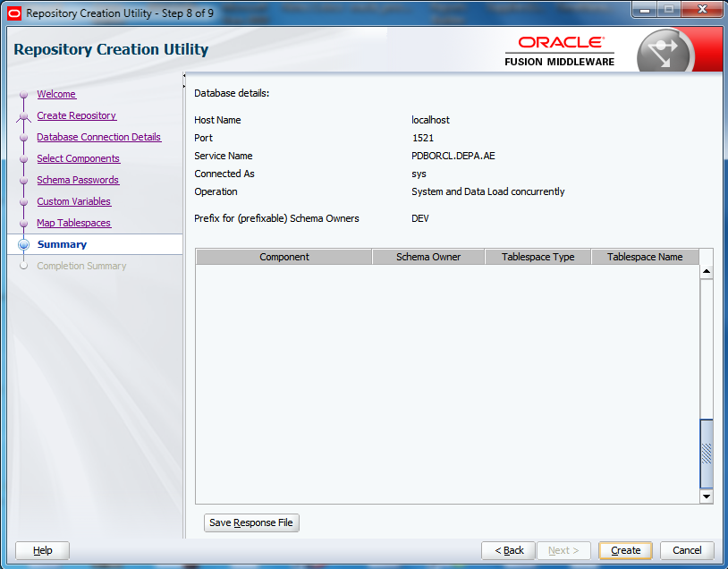Click the Summary step bullet icon
728x569 pixels.
[23, 245]
